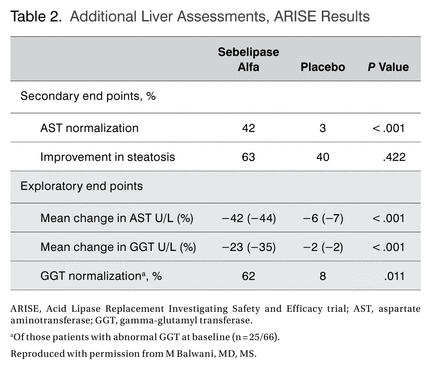The height and width of the screenshot is (369, 431).
Task: Select the Mean change in AST U/L label
Action: (x=117, y=218)
